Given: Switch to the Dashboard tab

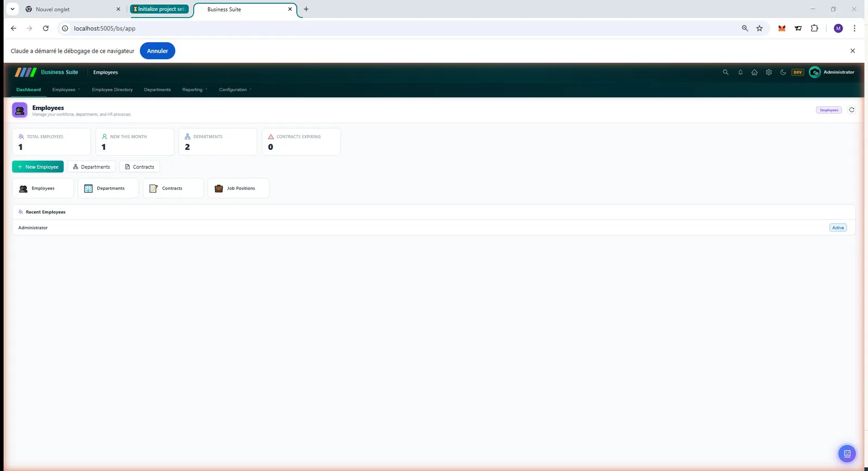Looking at the screenshot, I should coord(28,90).
